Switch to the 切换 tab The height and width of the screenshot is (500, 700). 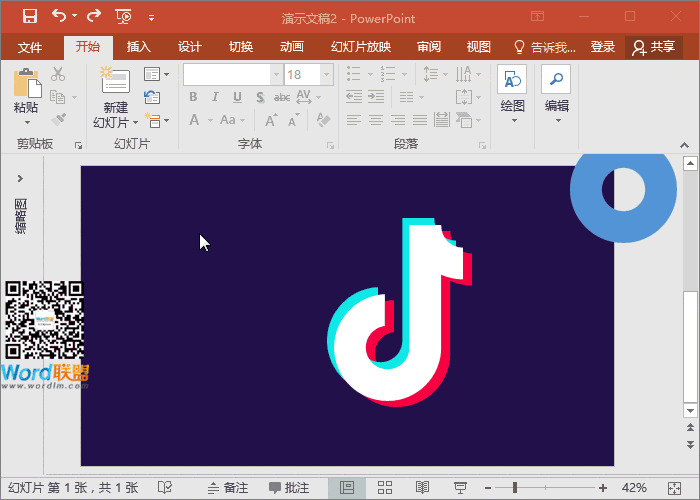point(241,47)
